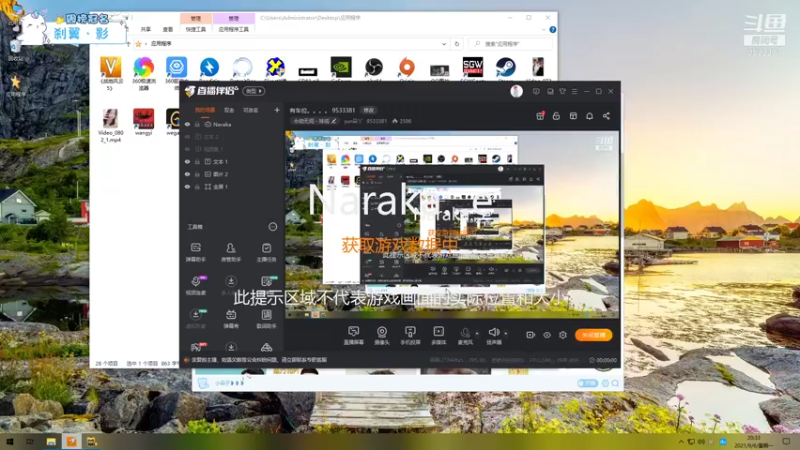
Task: Toggle visibility of the Naraka source
Action: pyautogui.click(x=187, y=124)
